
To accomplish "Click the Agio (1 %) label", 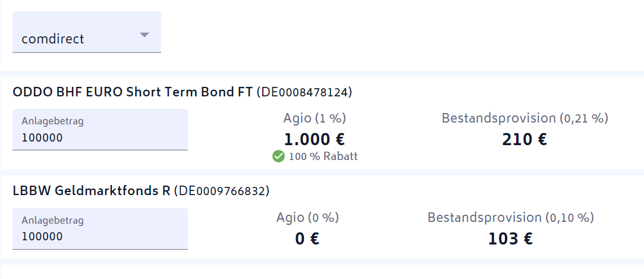I will point(315,118).
